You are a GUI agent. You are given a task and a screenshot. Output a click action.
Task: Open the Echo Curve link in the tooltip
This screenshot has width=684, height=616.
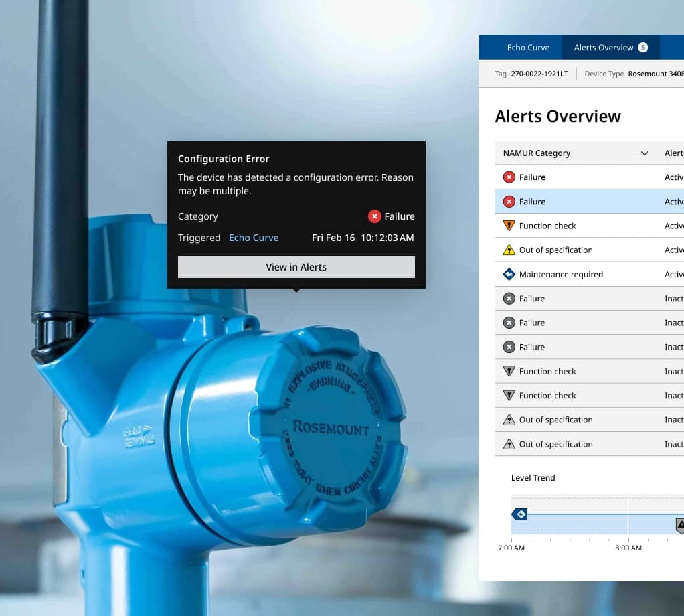coord(254,237)
